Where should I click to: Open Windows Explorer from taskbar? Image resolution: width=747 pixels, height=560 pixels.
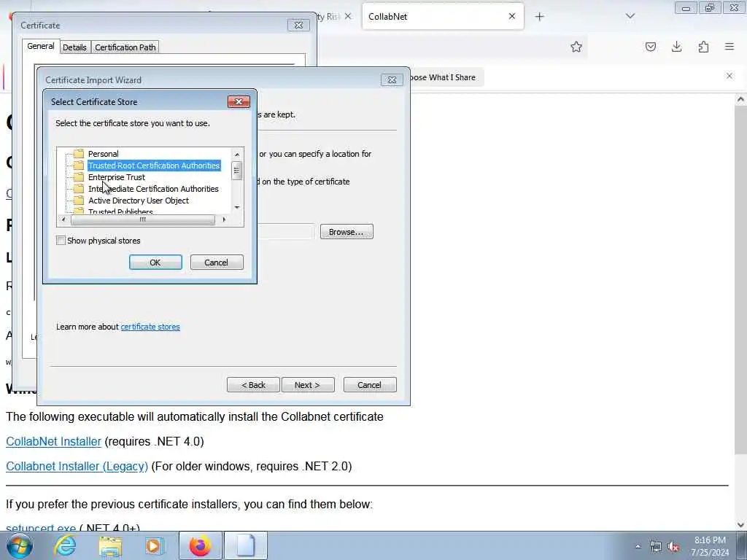point(110,545)
